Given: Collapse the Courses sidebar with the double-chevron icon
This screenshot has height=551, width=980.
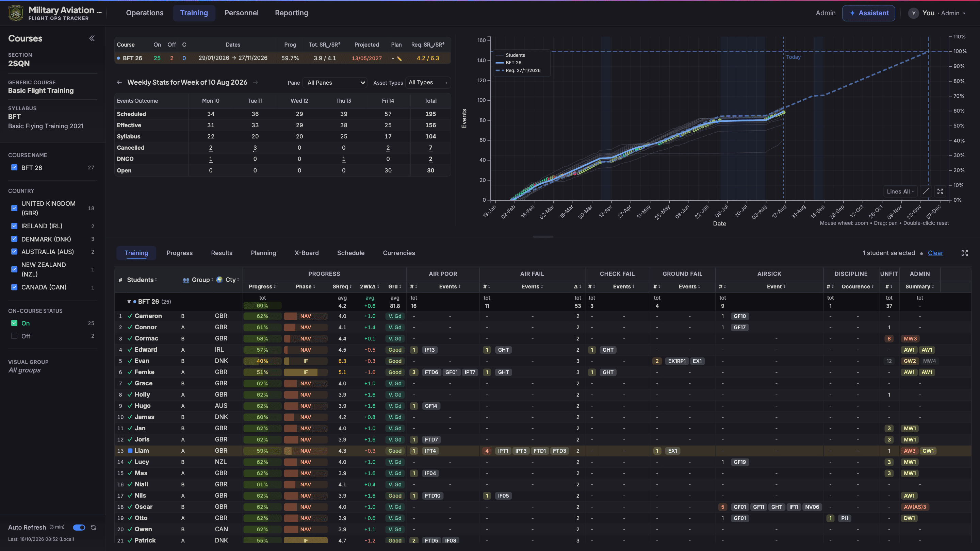Looking at the screenshot, I should [92, 38].
